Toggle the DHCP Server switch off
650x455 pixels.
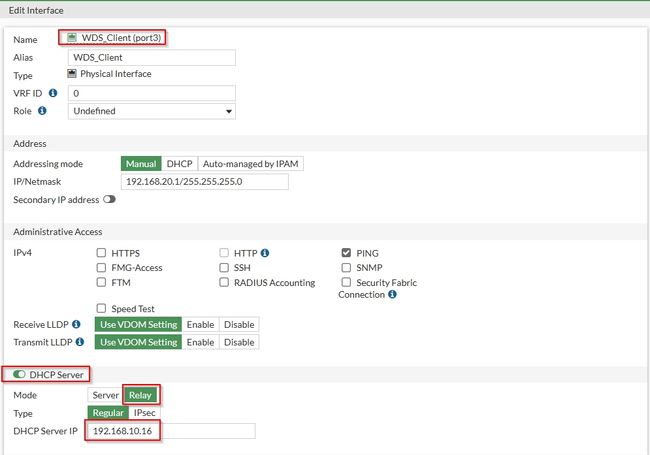tap(20, 374)
